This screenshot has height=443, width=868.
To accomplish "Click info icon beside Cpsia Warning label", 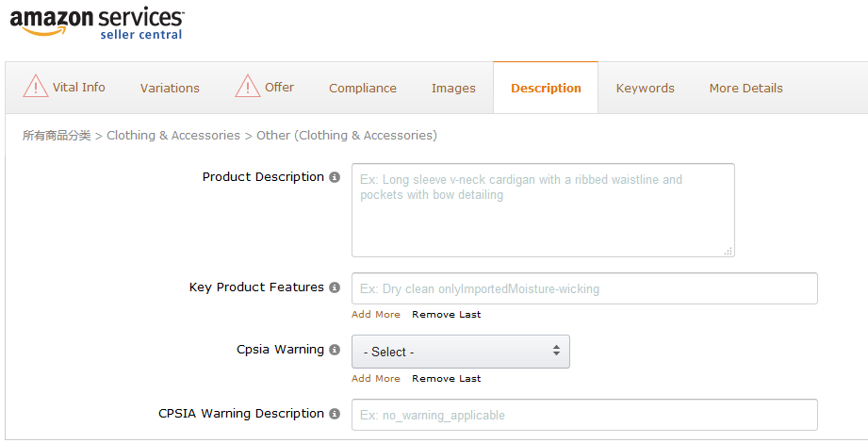I will coord(335,350).
